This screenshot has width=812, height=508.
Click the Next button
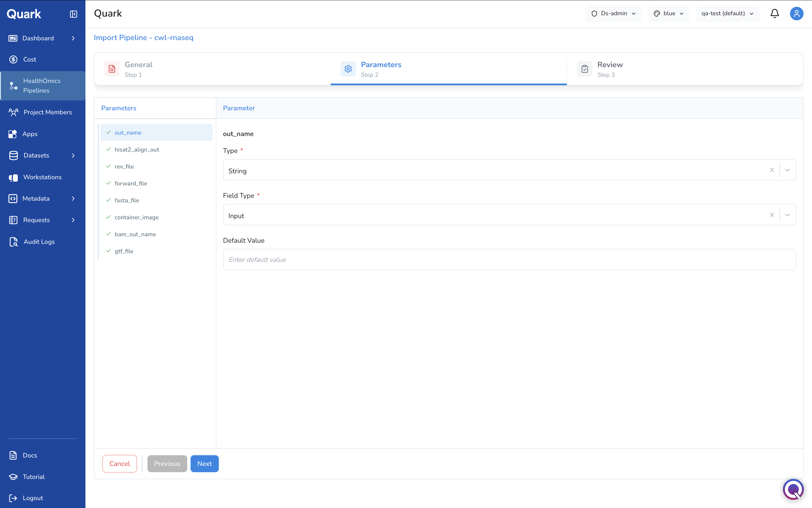pyautogui.click(x=204, y=464)
